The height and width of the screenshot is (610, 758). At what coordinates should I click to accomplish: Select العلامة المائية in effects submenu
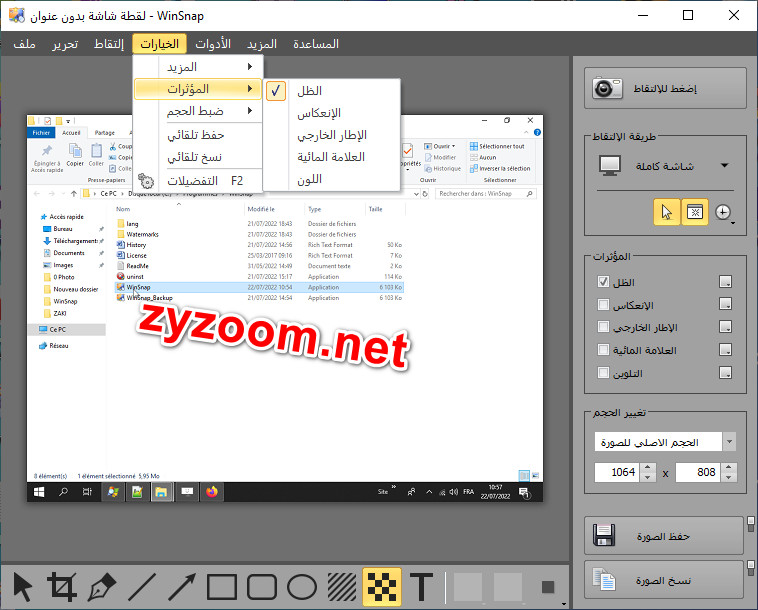click(x=332, y=157)
